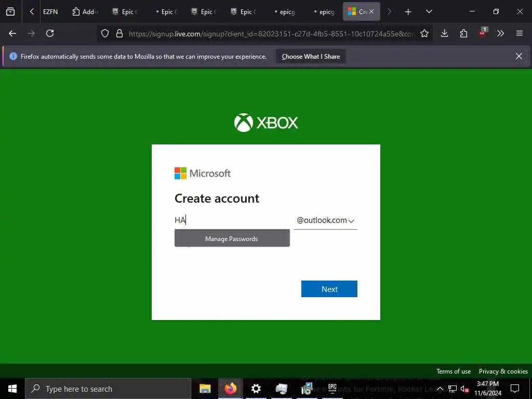
Task: Open a new tab with plus icon
Action: 408,12
